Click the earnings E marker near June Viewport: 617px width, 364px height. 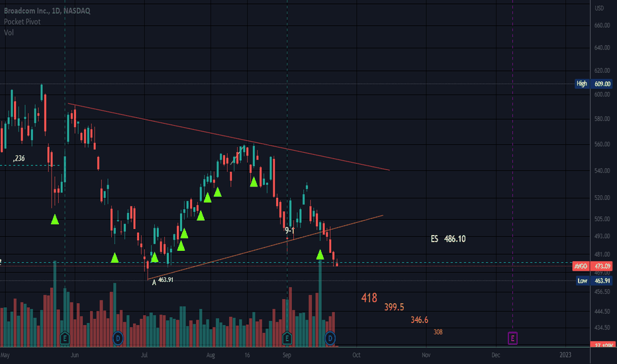click(x=65, y=338)
